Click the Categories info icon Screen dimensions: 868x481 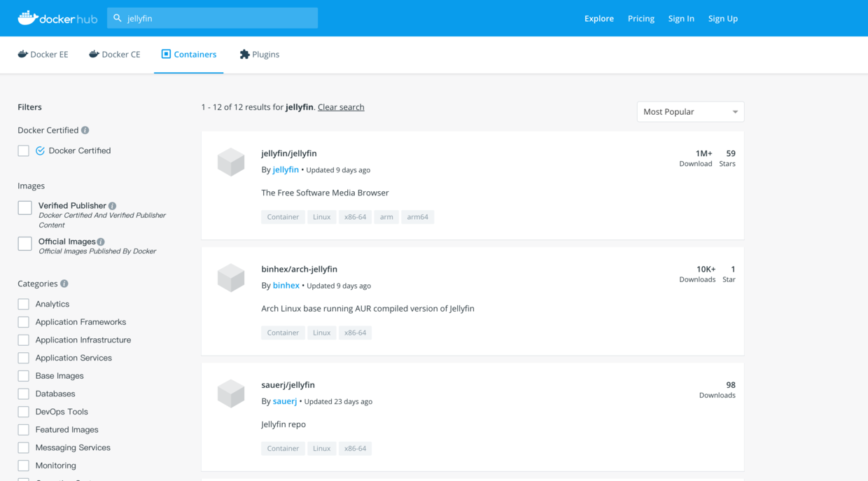[64, 284]
